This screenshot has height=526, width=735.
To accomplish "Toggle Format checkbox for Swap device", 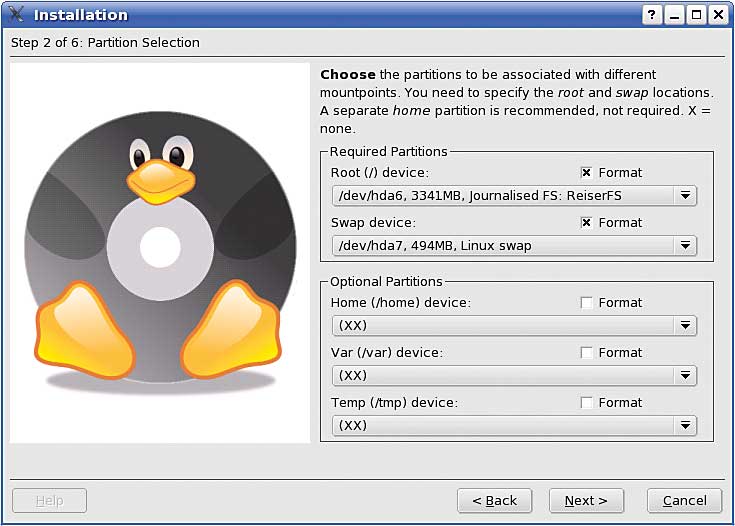I will point(586,223).
